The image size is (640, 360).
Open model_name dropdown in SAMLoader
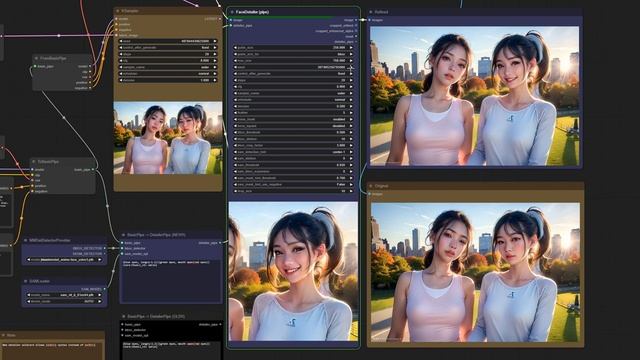pos(64,295)
